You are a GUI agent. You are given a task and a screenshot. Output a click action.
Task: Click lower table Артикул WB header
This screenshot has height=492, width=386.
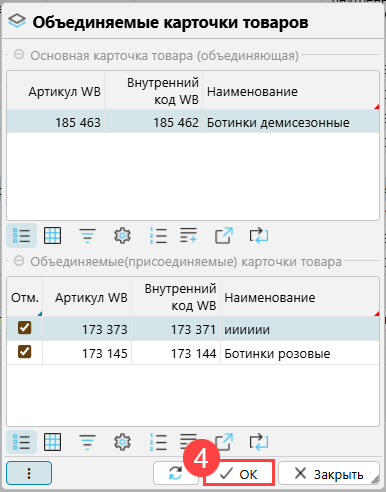click(87, 297)
